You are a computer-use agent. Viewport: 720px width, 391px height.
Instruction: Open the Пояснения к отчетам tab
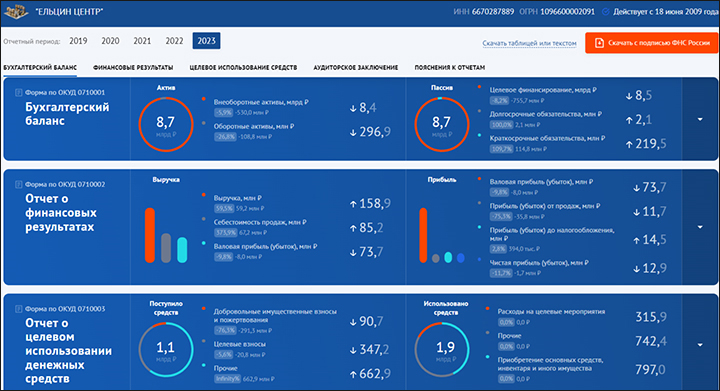click(x=450, y=67)
